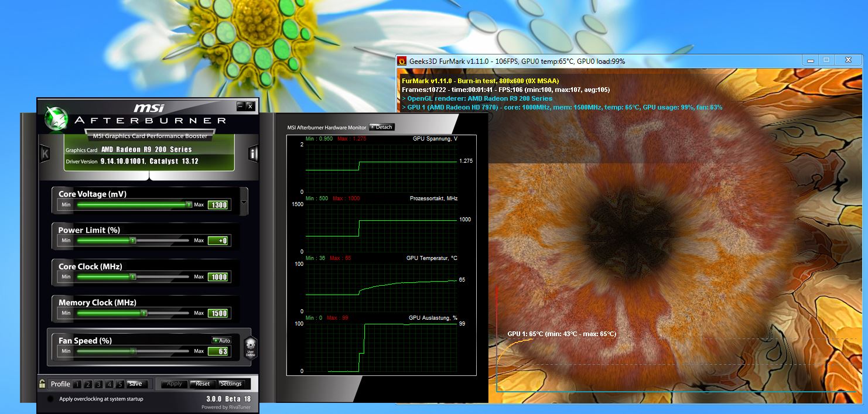Click the Memory Clock value field 1500
The image size is (868, 414).
[218, 313]
